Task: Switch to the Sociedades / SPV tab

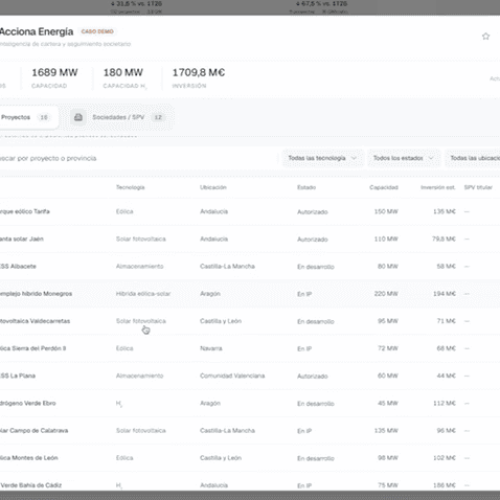Action: pyautogui.click(x=119, y=117)
